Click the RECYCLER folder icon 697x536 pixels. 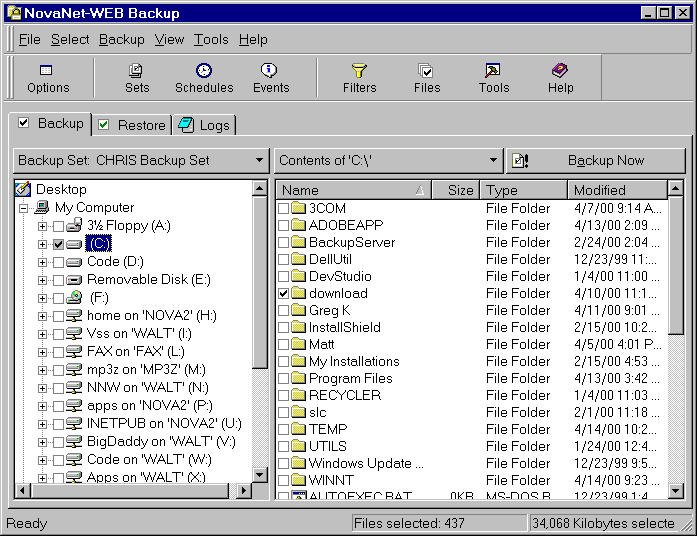[x=299, y=395]
